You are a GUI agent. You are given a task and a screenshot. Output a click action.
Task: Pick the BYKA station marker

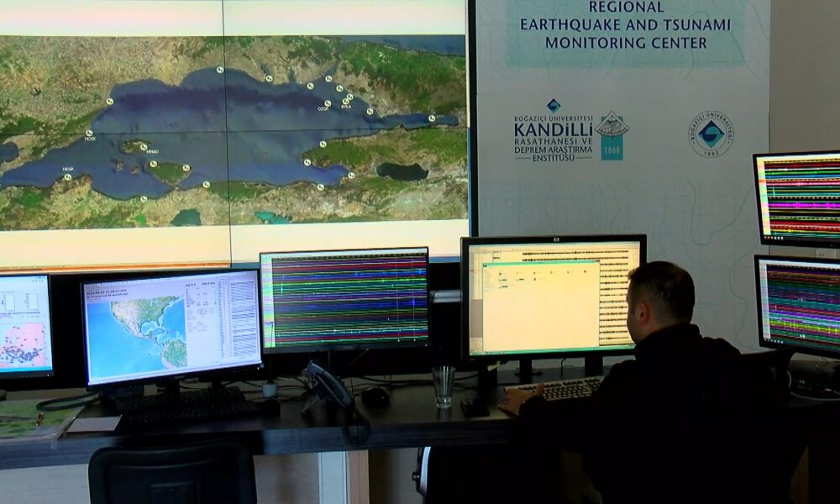[345, 102]
